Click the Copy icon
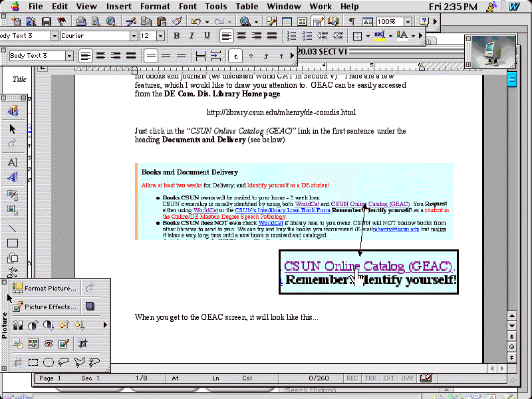Viewport: 532px width, 399px height. (x=146, y=22)
